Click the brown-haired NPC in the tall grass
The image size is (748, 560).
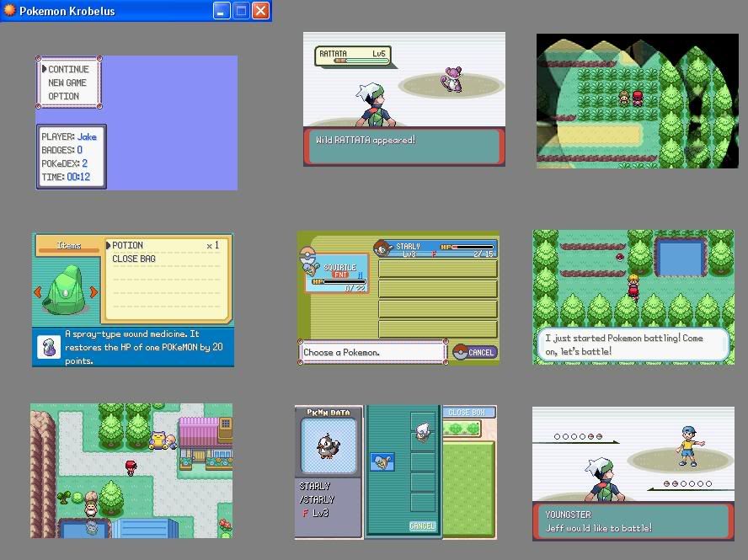click(x=624, y=98)
